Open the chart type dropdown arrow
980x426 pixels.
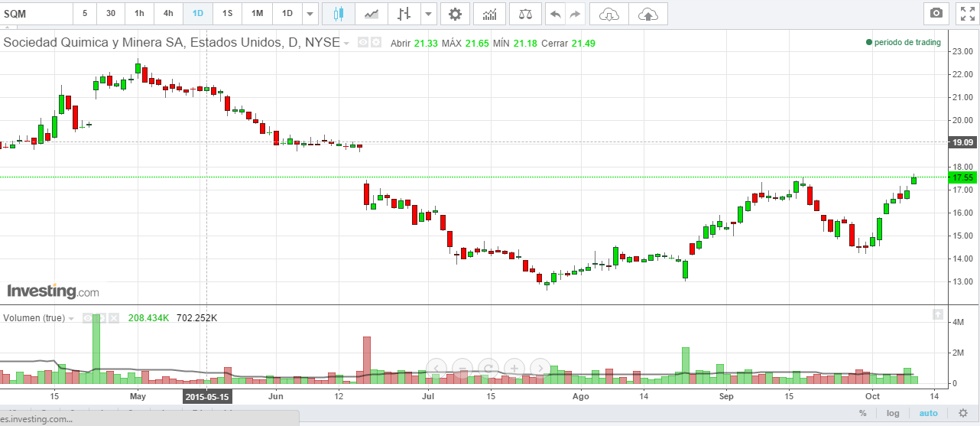click(429, 14)
